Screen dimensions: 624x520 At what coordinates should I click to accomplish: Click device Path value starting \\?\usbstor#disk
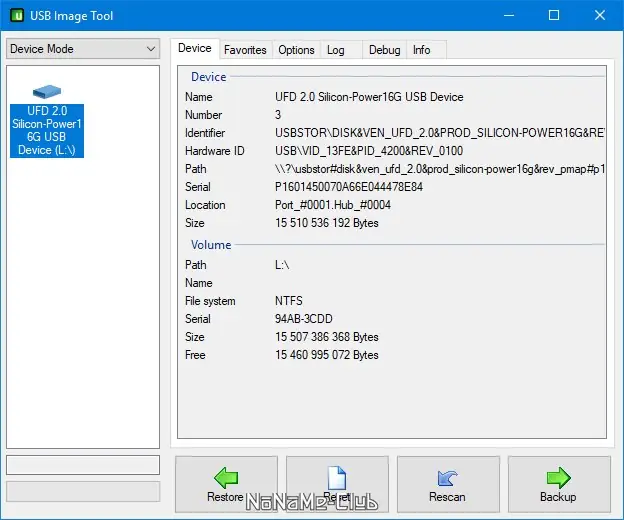440,169
